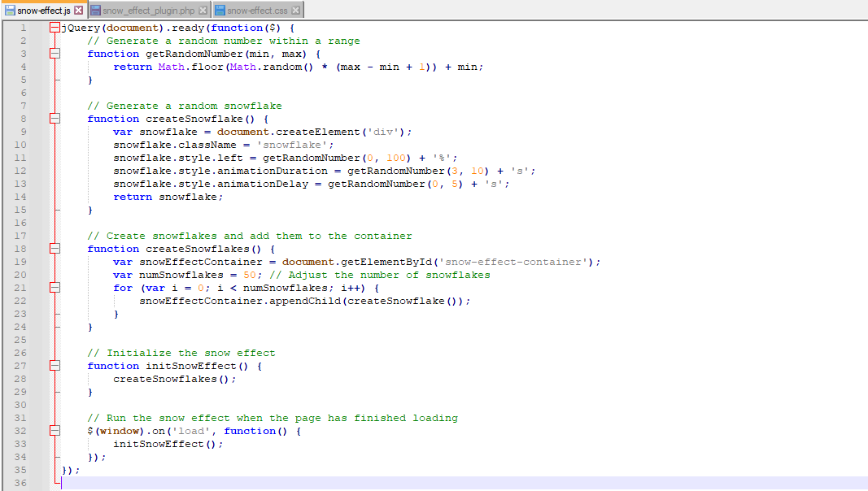Collapse the initSnowEffect function fold
The width and height of the screenshot is (868, 491).
click(55, 366)
